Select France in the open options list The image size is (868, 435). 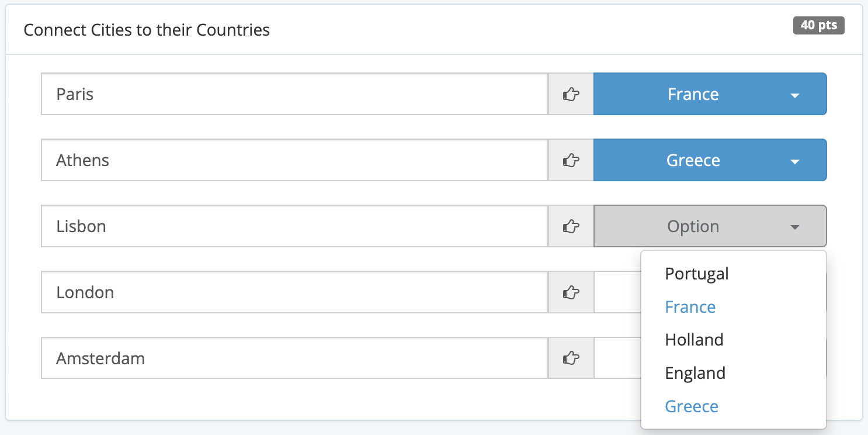pyautogui.click(x=690, y=307)
